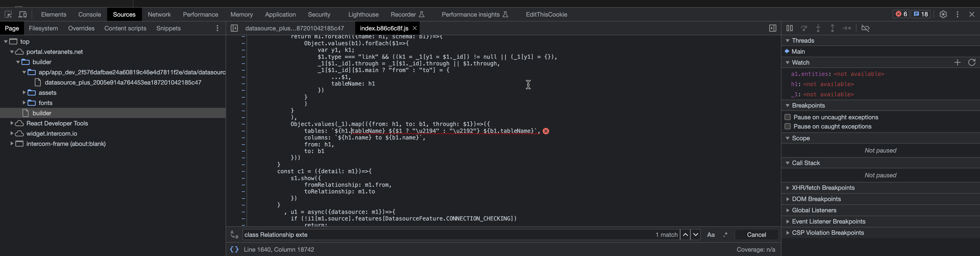Toggle match case in the search bar
The height and width of the screenshot is (256, 980).
pyautogui.click(x=711, y=234)
